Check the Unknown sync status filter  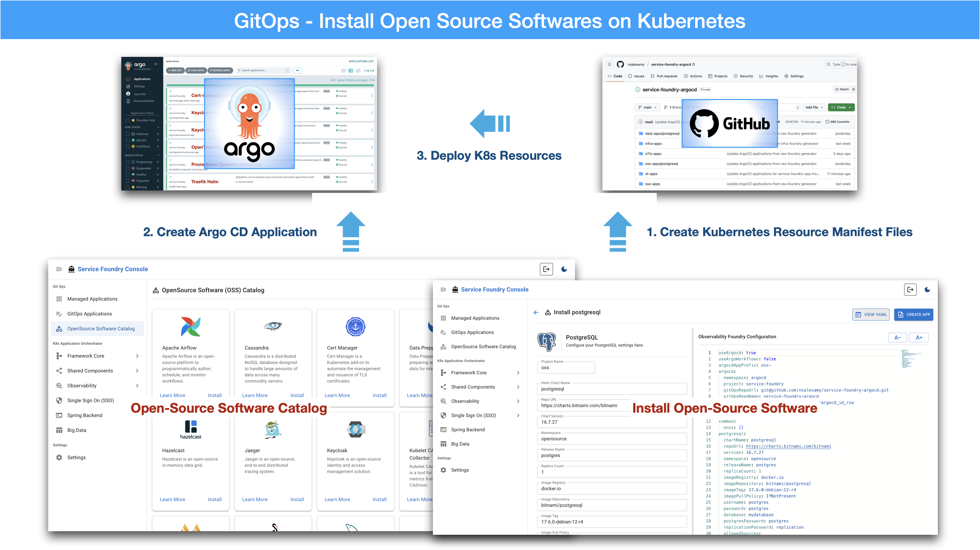pyautogui.click(x=127, y=134)
